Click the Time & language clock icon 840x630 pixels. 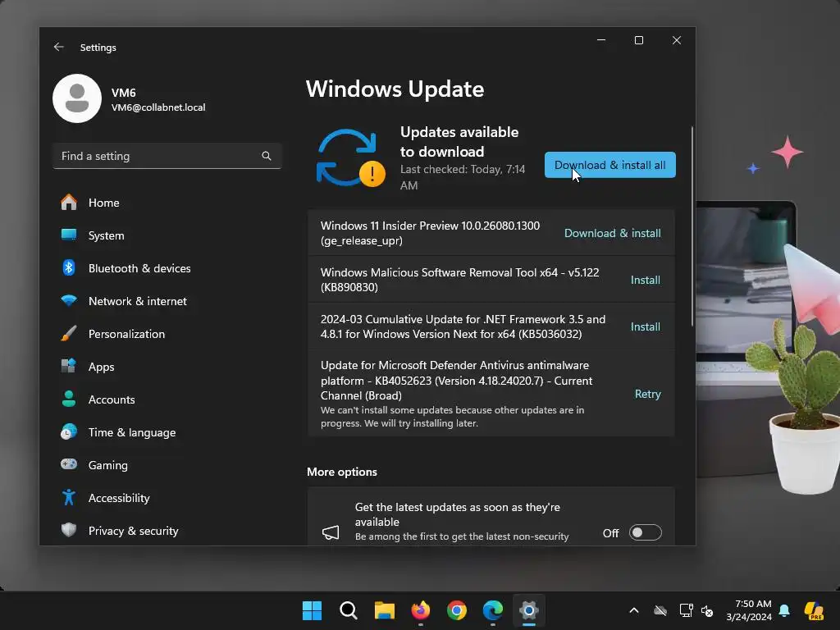[x=69, y=431]
